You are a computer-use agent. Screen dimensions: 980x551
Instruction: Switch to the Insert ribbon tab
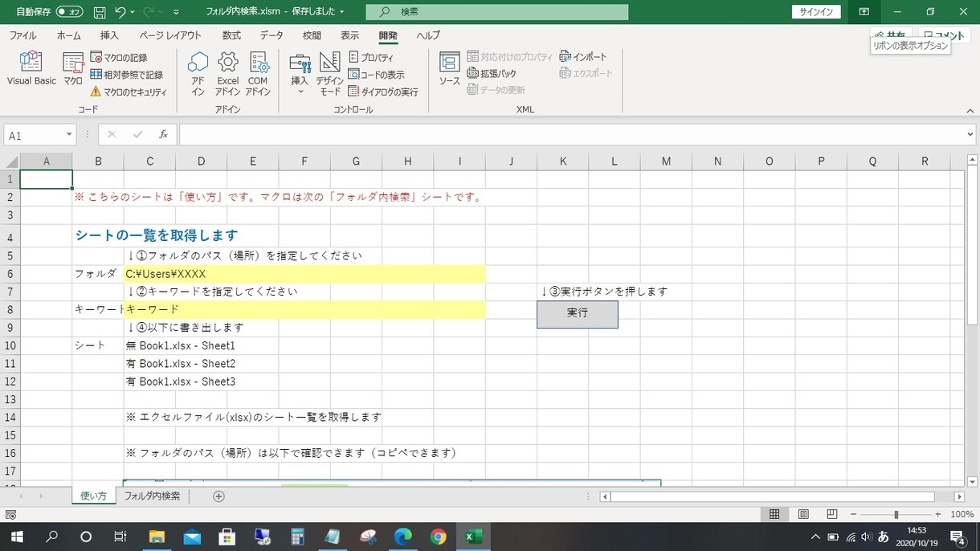pos(109,35)
